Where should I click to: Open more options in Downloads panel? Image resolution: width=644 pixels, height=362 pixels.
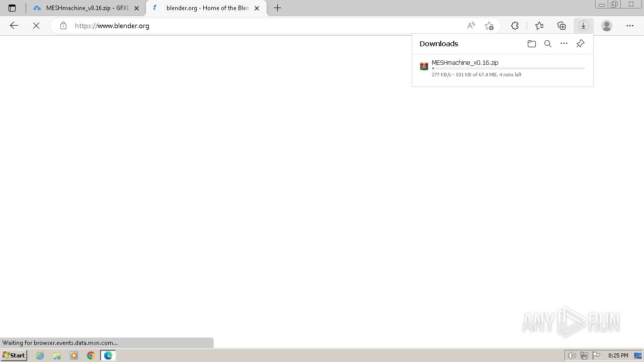pos(564,44)
